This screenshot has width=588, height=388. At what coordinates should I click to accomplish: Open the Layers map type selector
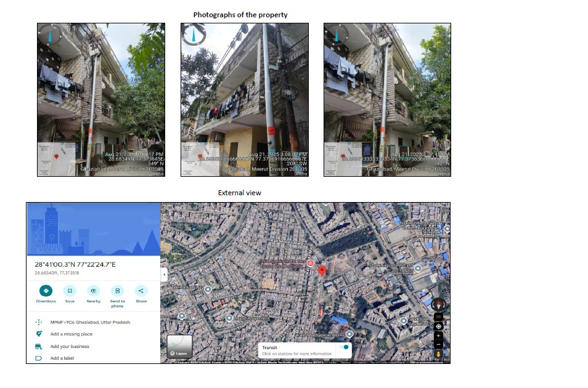pyautogui.click(x=179, y=347)
